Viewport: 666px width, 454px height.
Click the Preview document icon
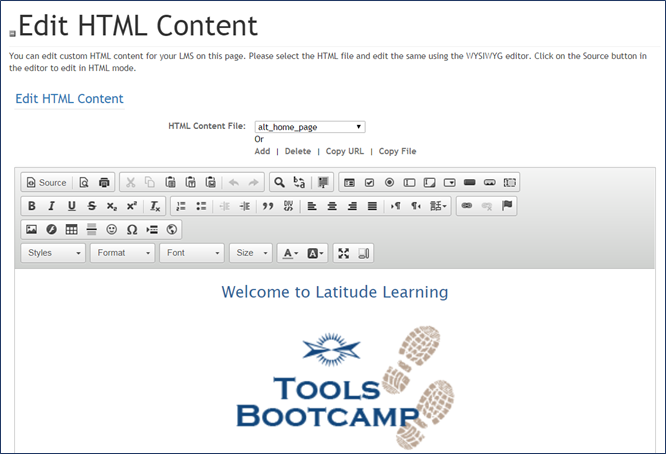click(x=84, y=182)
